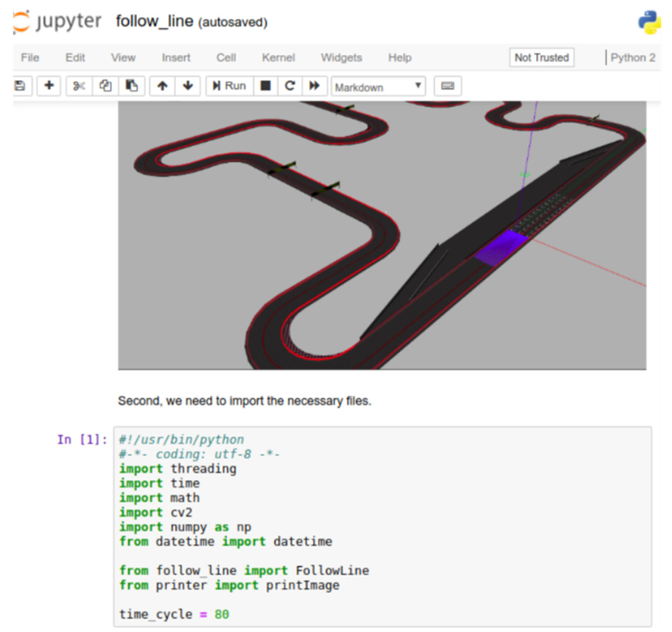Copy the selected cell with the copy icon

tap(105, 86)
